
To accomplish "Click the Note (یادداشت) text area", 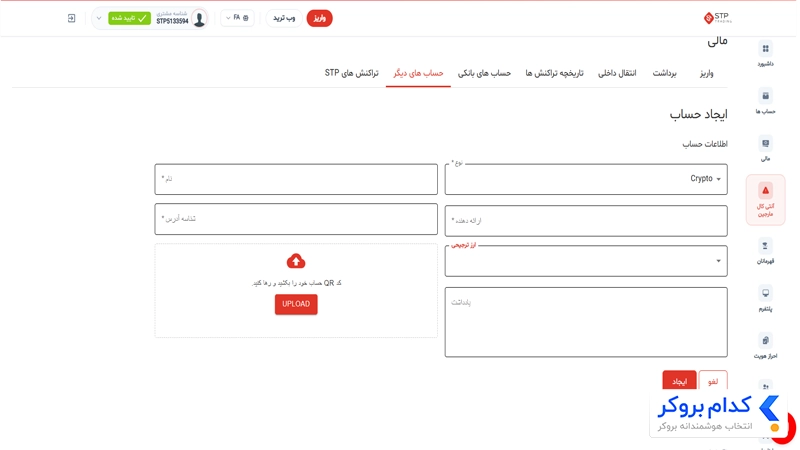I will [586, 322].
